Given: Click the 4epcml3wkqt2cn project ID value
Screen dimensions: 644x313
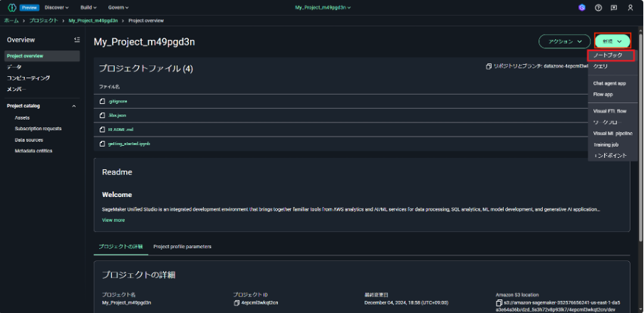Looking at the screenshot, I should pos(259,303).
